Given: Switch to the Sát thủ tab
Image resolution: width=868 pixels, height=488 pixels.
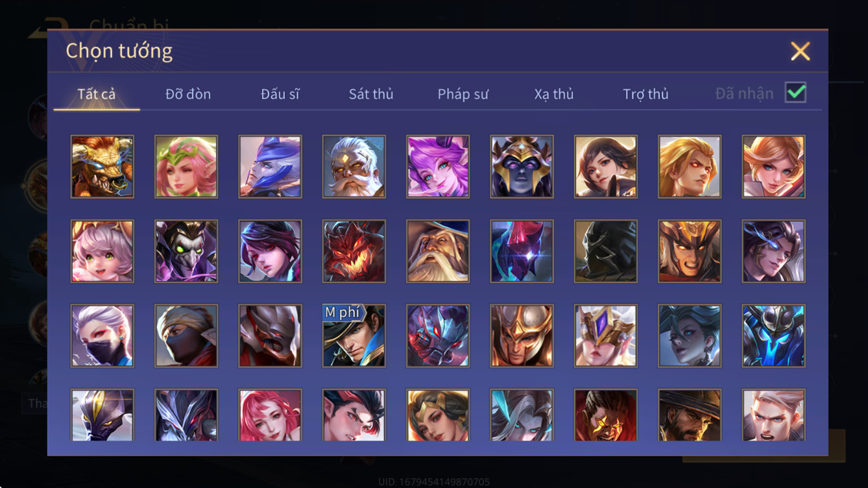Looking at the screenshot, I should (371, 94).
